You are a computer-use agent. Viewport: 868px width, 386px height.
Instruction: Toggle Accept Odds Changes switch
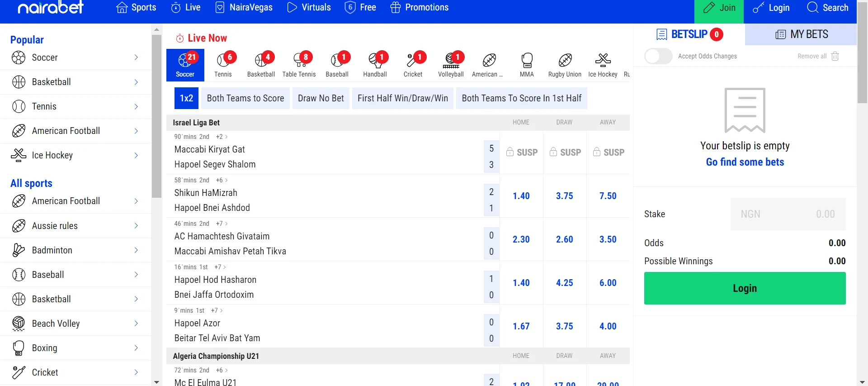(658, 56)
